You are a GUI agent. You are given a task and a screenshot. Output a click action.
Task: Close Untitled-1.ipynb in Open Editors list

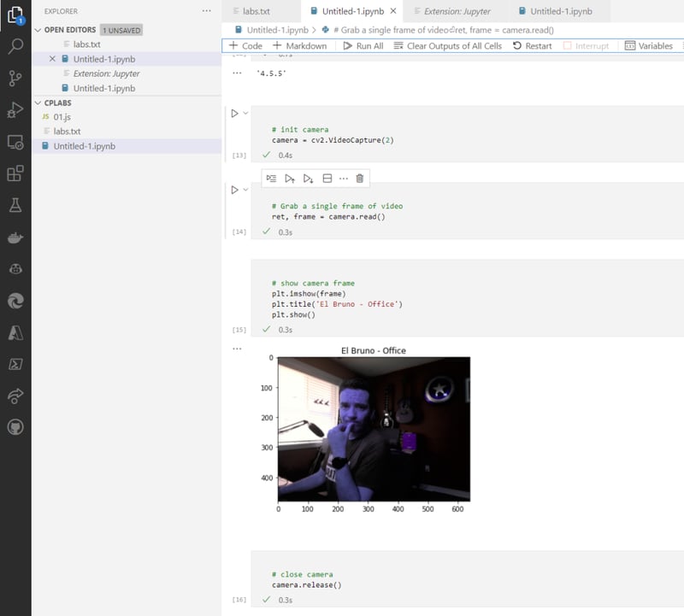(x=52, y=58)
